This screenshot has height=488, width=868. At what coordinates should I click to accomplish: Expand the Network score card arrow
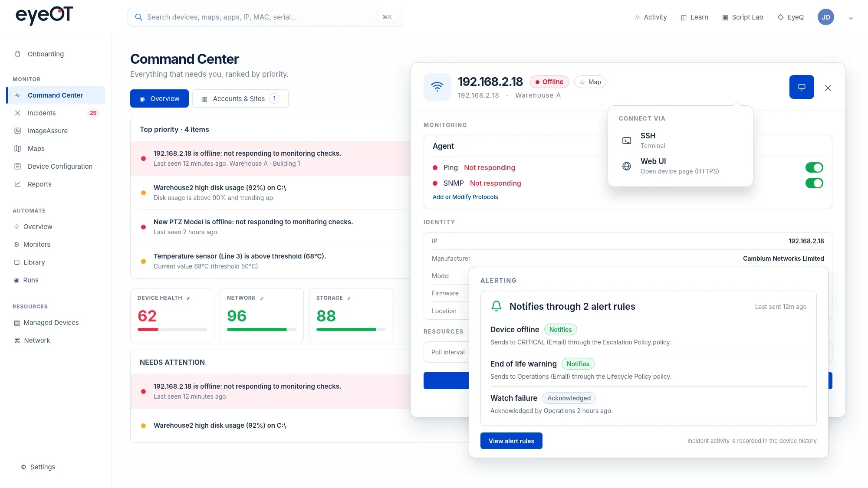click(262, 298)
